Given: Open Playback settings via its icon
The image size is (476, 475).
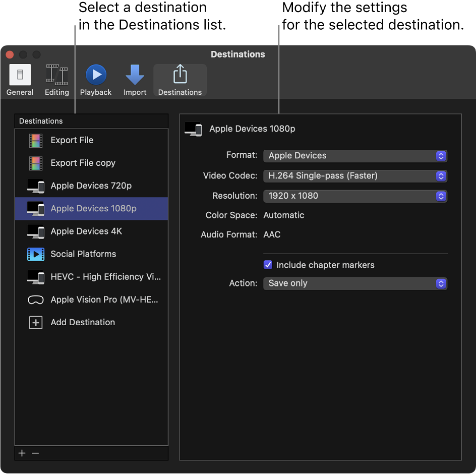Looking at the screenshot, I should click(x=95, y=79).
